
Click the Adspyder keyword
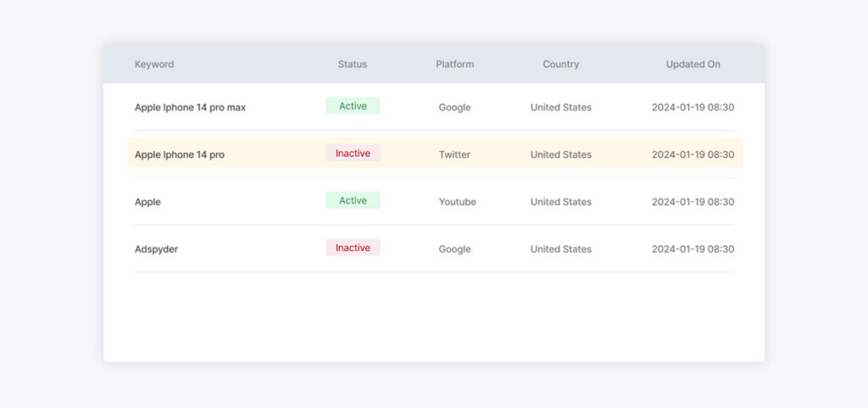tap(156, 249)
